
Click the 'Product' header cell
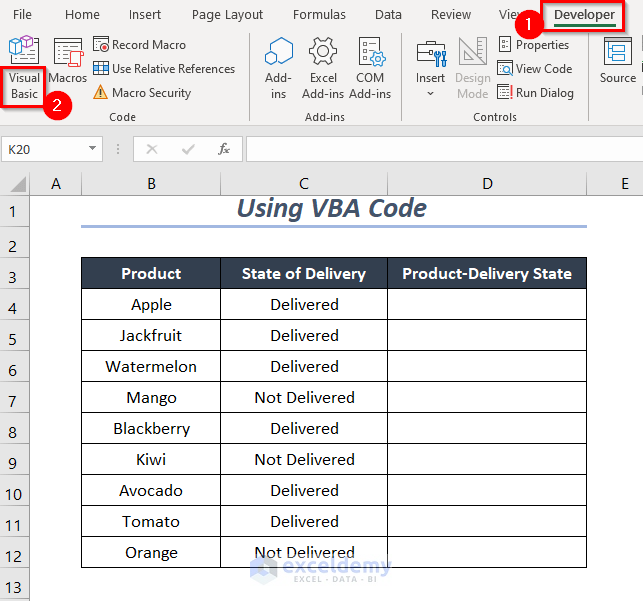(151, 273)
